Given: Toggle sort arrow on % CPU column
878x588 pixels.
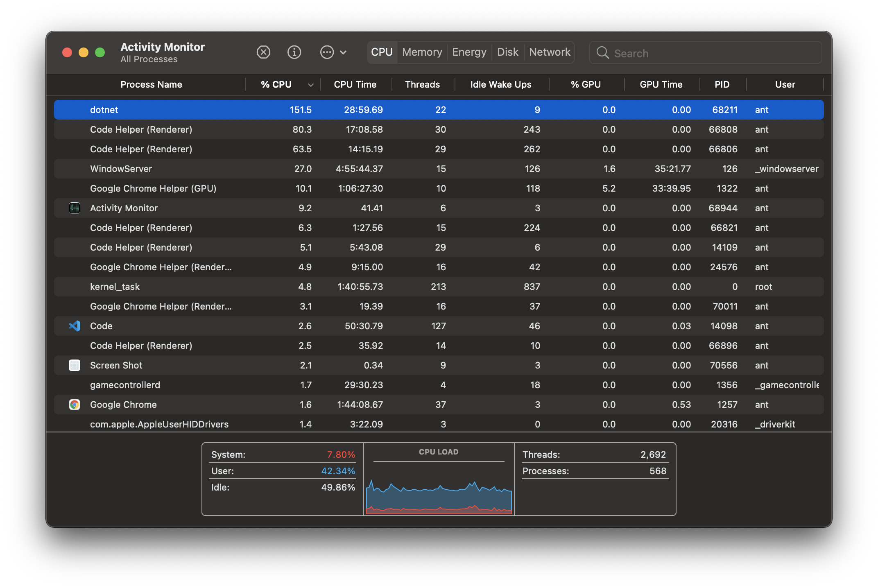Looking at the screenshot, I should click(x=311, y=85).
